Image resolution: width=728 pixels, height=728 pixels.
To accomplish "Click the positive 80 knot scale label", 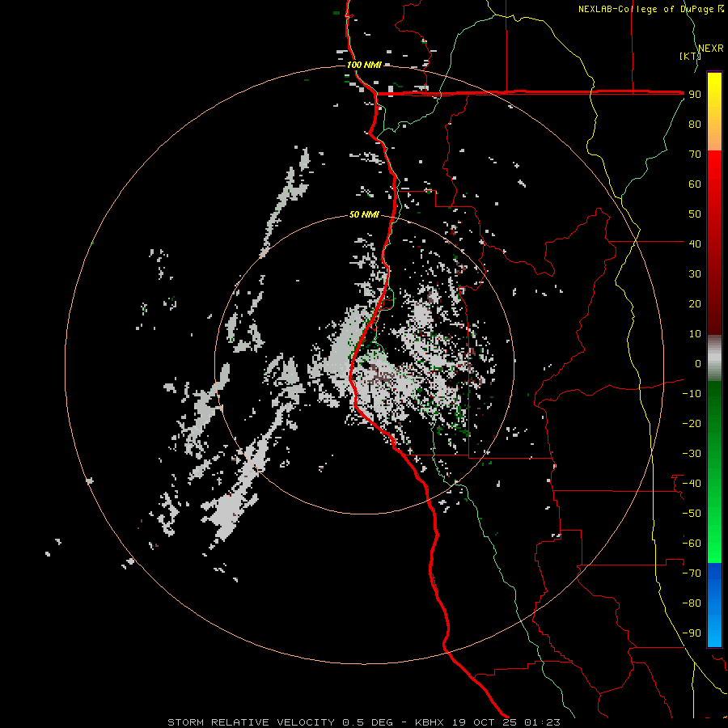I will click(695, 125).
